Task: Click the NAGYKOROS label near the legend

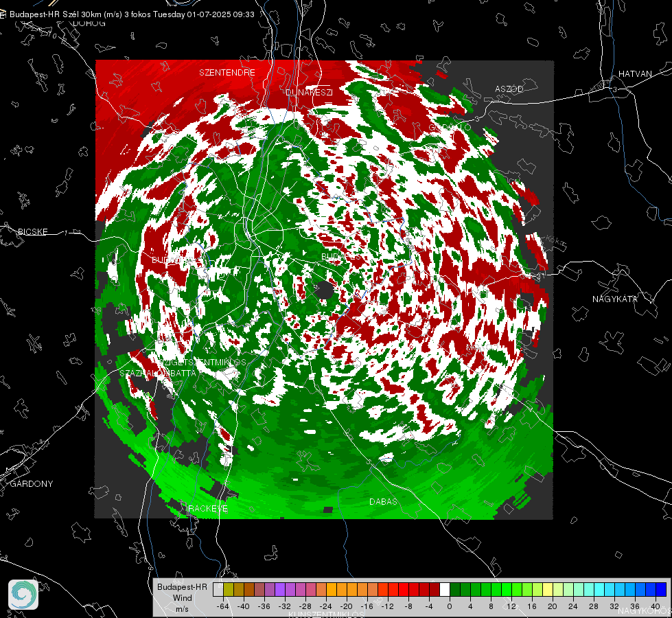Action: point(645,610)
